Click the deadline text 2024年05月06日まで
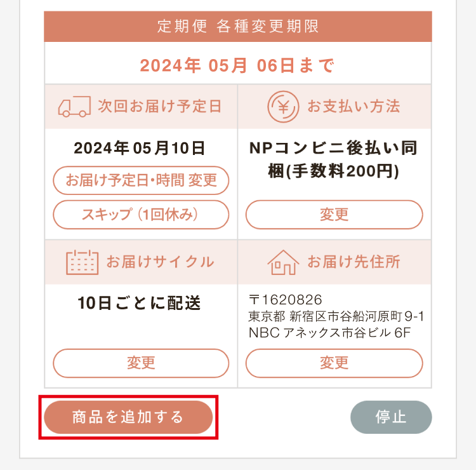The height and width of the screenshot is (470, 476). pos(237,65)
